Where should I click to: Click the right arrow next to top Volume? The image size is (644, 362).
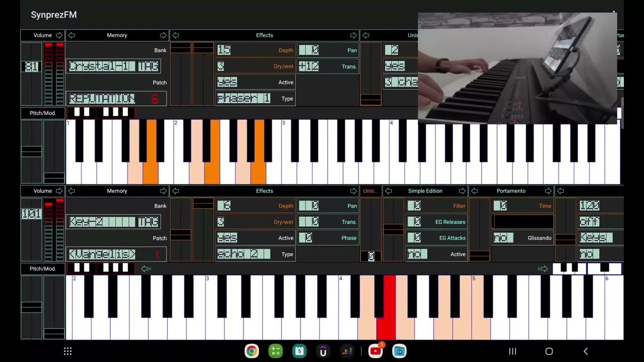pos(59,35)
